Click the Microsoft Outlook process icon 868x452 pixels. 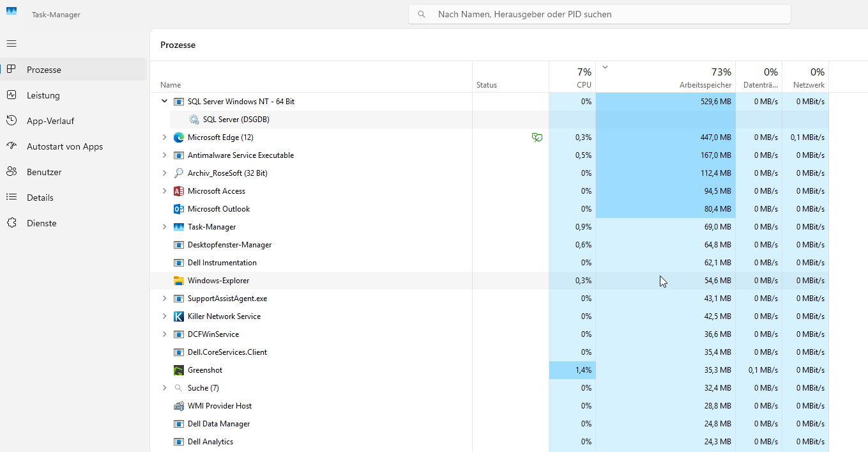coord(179,209)
